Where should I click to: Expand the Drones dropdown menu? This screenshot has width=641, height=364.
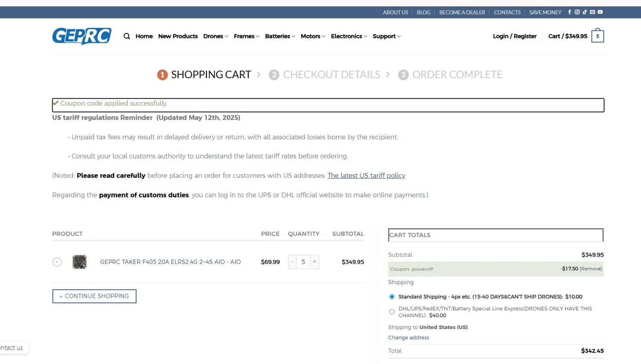pos(215,36)
